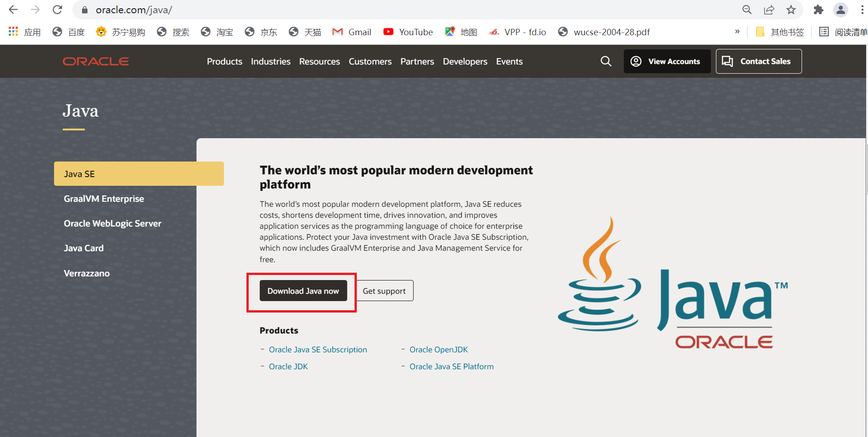
Task: Bookmark this page with the star icon
Action: [791, 10]
